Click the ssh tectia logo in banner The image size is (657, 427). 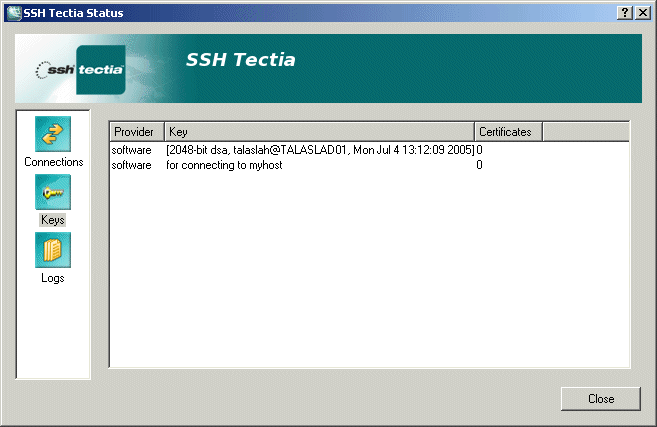(80, 70)
